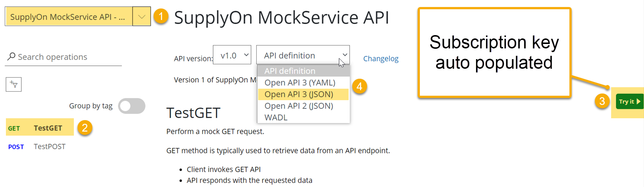
Task: Choose Open API 3 (JSON) from list
Action: click(299, 94)
